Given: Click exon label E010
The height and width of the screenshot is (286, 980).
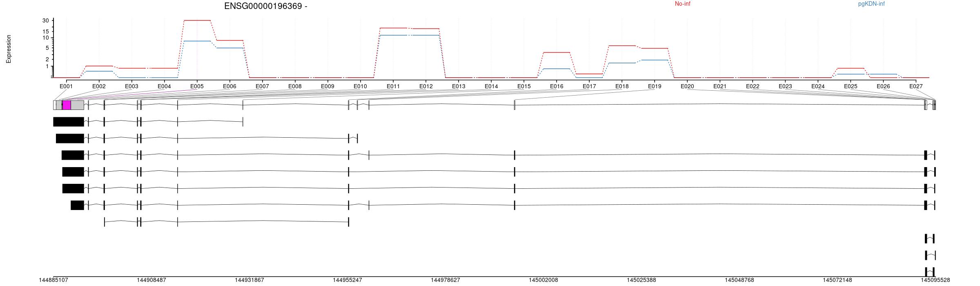Looking at the screenshot, I should pyautogui.click(x=360, y=86).
